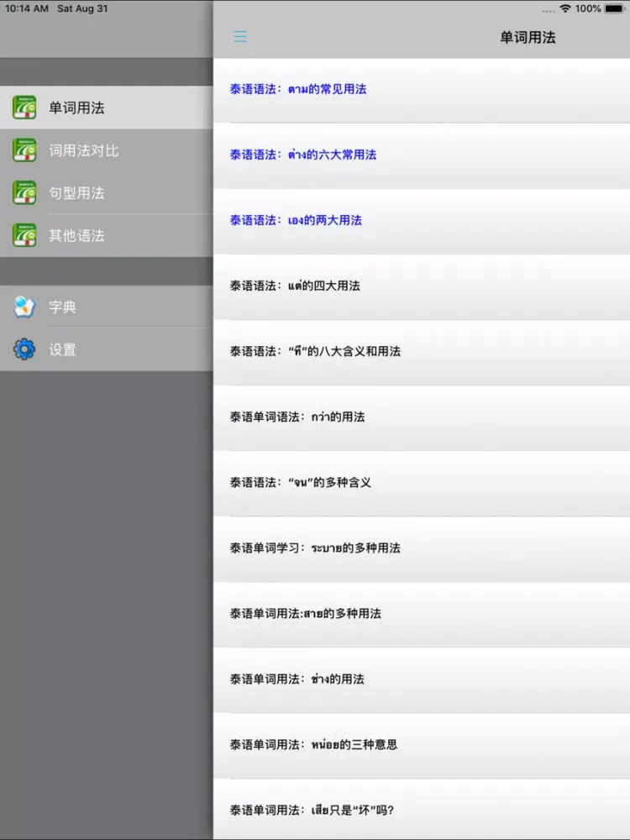Open article 泰语单词语法：กว่า的用法
The height and width of the screenshot is (840, 630).
[x=422, y=417]
